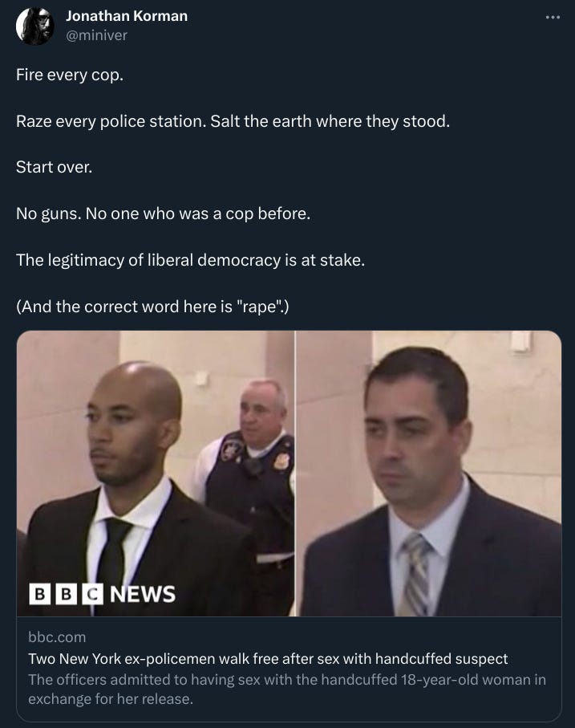Image resolution: width=575 pixels, height=728 pixels.
Task: Click the striped tie in the right photo
Action: pyautogui.click(x=415, y=575)
